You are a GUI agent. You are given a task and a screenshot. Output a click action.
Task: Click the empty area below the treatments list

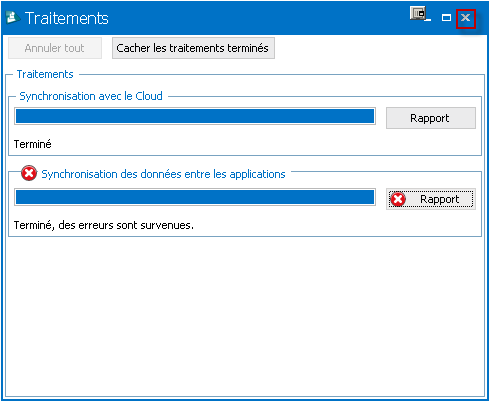click(x=245, y=317)
